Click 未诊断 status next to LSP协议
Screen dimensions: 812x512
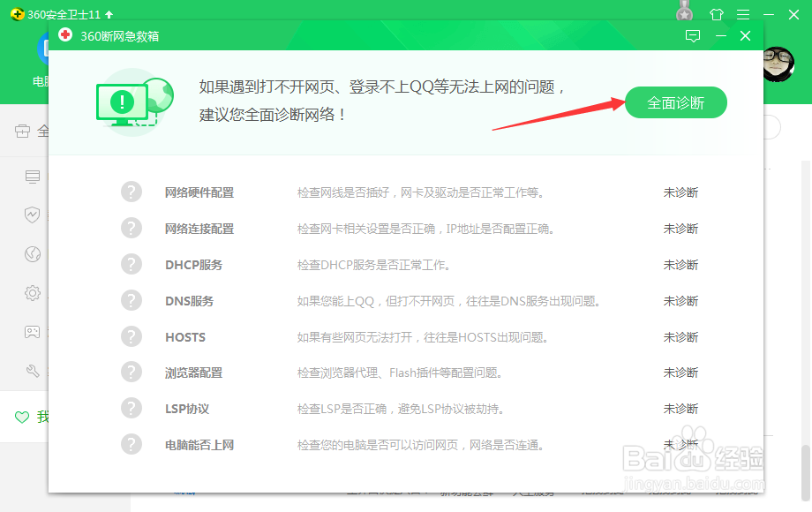pos(680,408)
